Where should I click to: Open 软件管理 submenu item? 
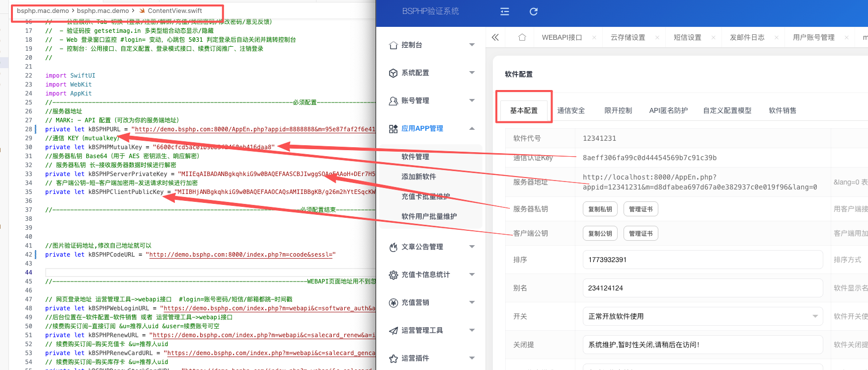(415, 157)
